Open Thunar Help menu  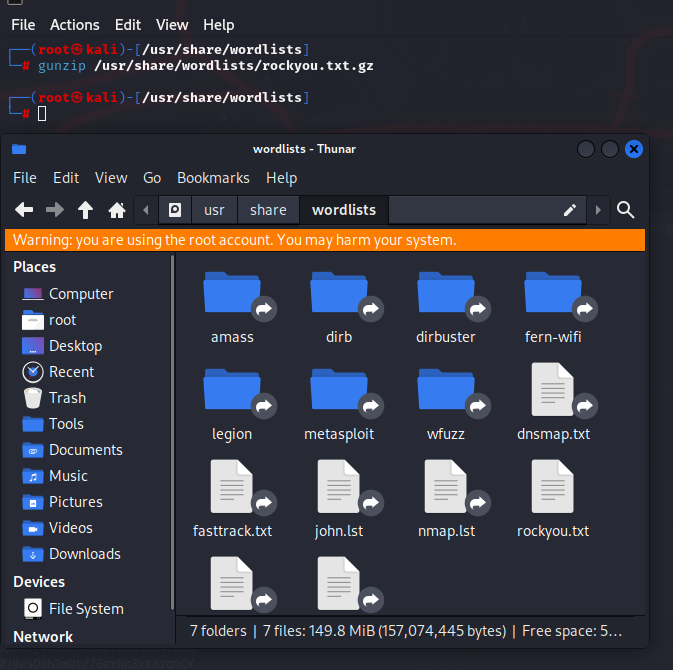click(282, 178)
